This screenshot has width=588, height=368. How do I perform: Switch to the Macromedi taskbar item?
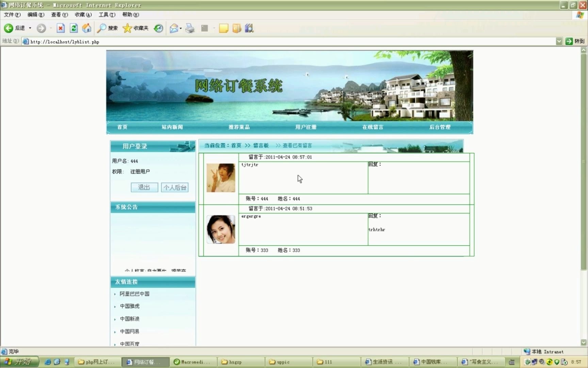pos(194,362)
